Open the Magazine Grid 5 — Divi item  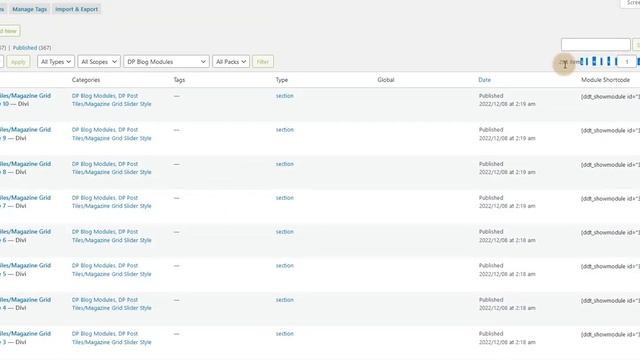point(24,270)
